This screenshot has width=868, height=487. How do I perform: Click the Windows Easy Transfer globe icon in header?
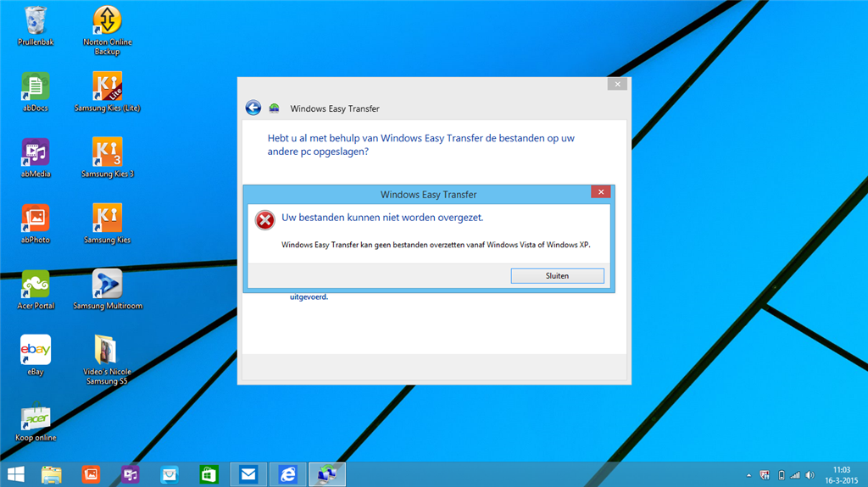click(274, 108)
